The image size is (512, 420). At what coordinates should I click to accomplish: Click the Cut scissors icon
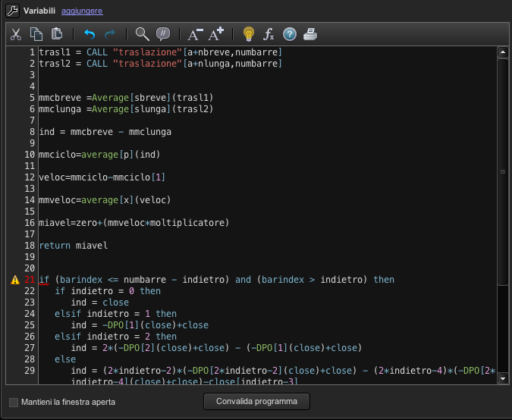click(16, 34)
